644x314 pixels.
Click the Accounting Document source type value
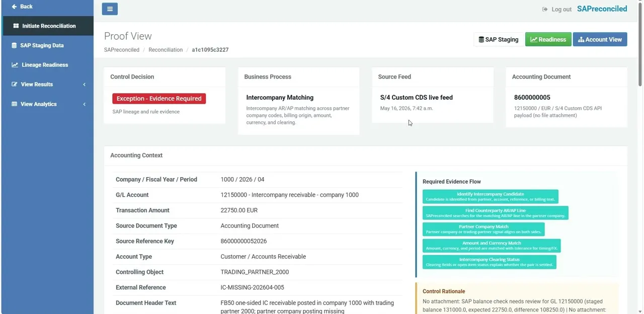coord(250,226)
